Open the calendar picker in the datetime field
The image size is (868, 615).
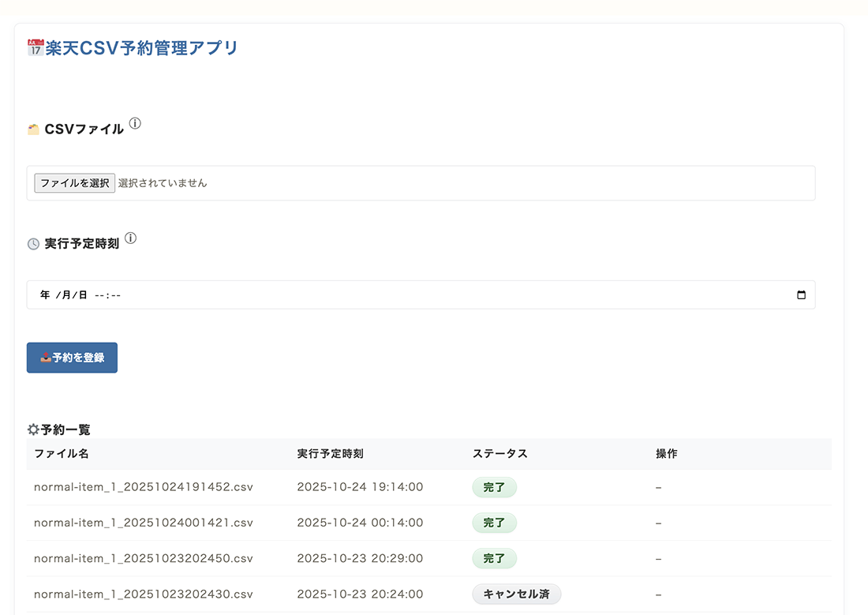(x=802, y=294)
